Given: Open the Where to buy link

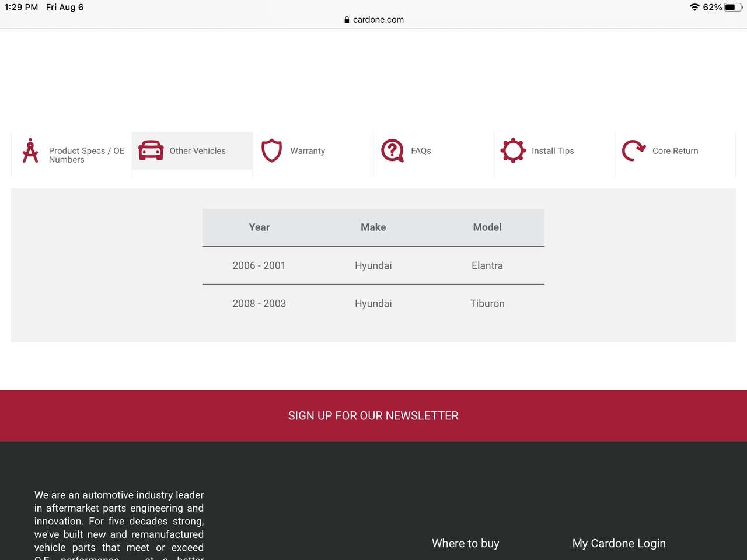Looking at the screenshot, I should pyautogui.click(x=465, y=543).
